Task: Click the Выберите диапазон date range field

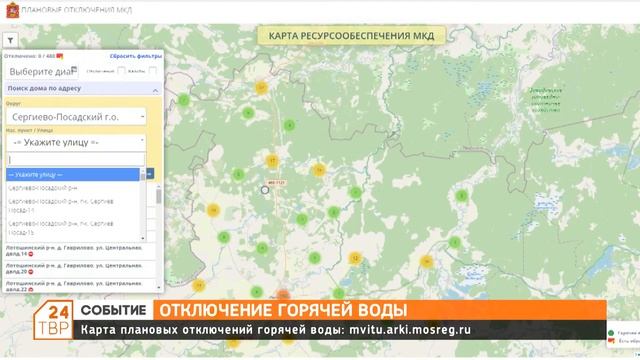Action: click(x=42, y=71)
